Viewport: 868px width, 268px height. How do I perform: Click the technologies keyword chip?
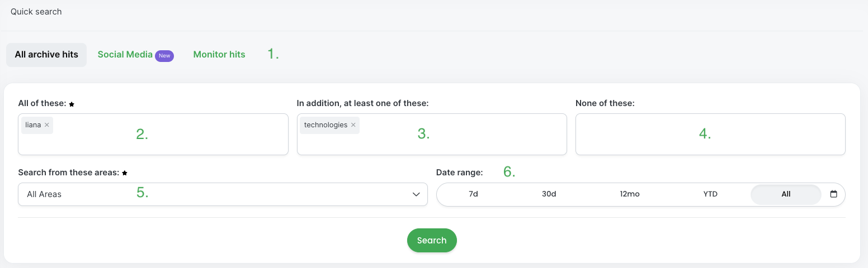326,125
